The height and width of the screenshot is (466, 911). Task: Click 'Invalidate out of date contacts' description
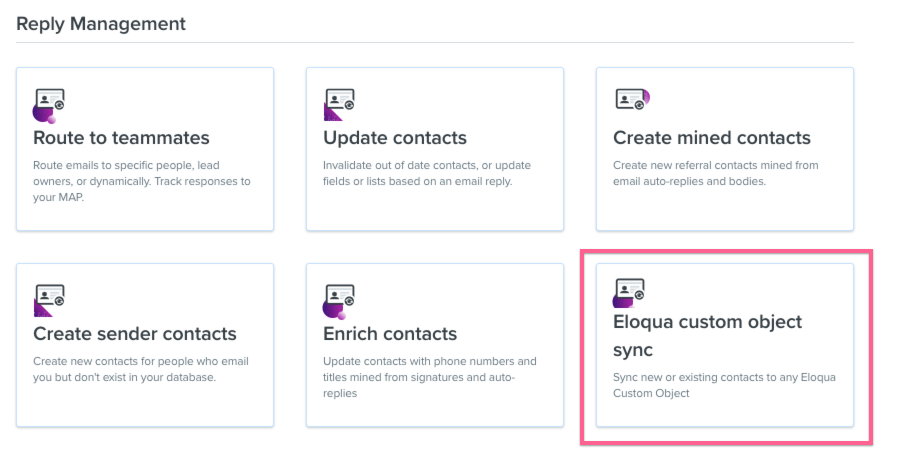pyautogui.click(x=427, y=173)
